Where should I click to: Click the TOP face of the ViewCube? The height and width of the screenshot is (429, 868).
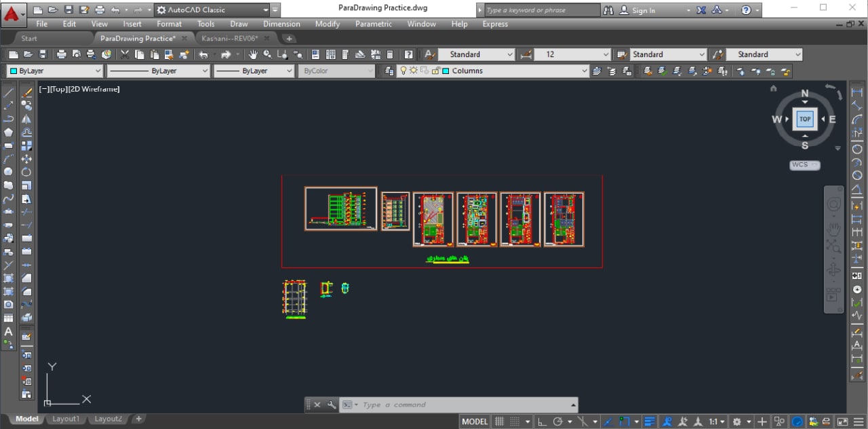tap(805, 119)
